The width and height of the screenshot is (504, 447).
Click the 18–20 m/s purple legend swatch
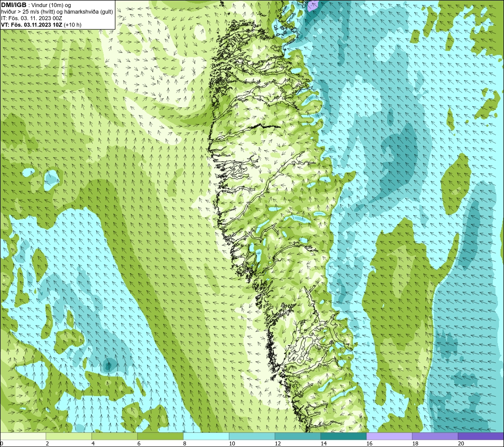click(x=435, y=436)
